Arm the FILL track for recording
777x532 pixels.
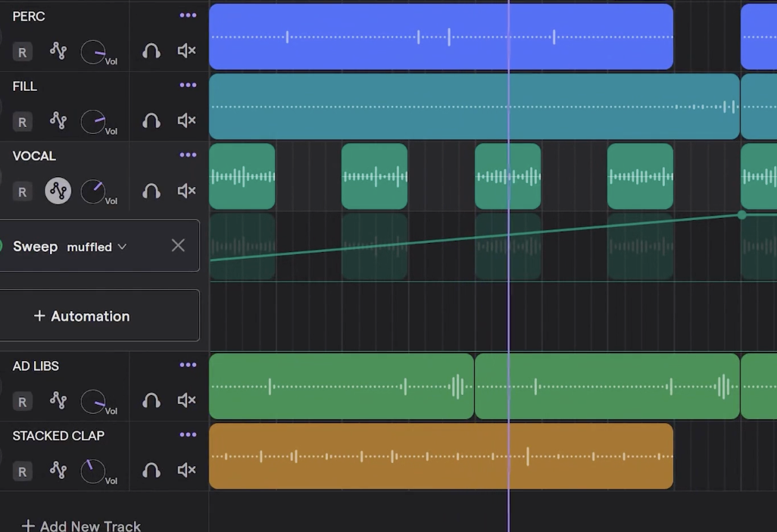point(22,122)
